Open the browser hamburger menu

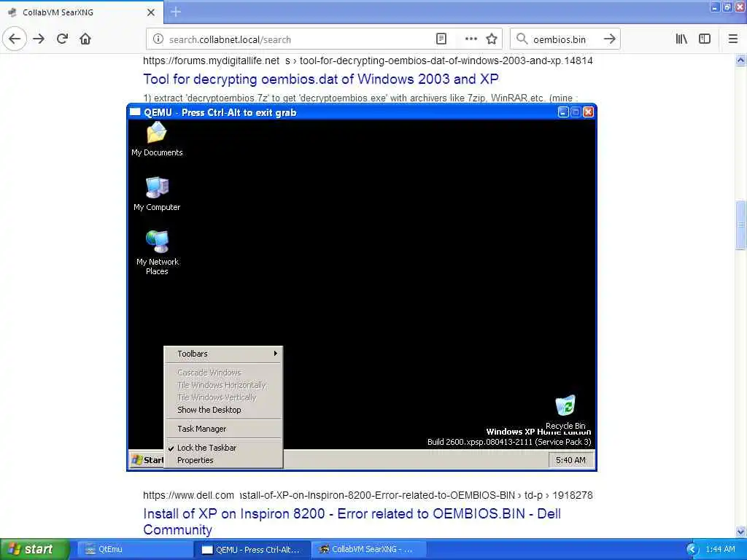[x=733, y=39]
